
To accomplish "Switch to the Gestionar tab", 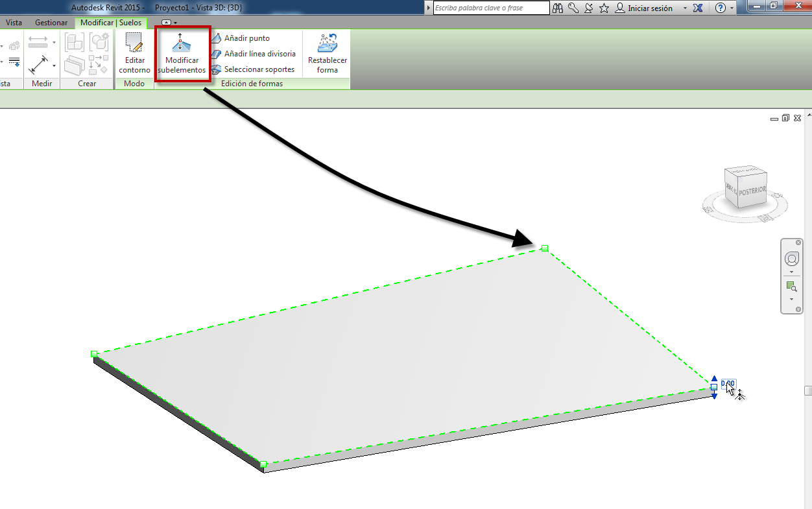I will click(x=51, y=23).
